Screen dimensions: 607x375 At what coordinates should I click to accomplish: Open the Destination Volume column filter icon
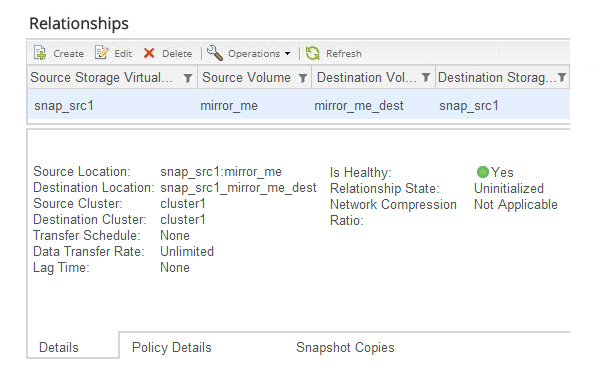(x=426, y=78)
